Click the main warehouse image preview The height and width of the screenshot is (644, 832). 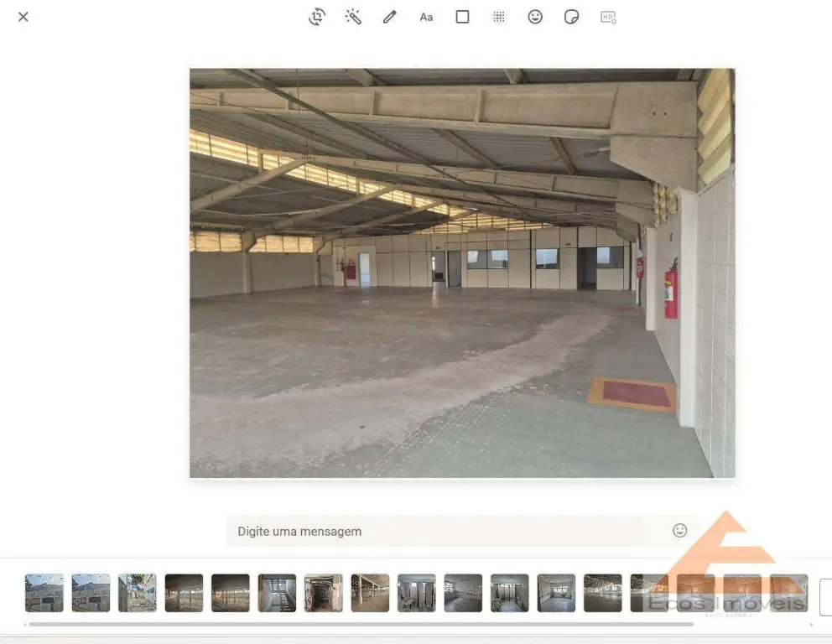click(x=462, y=273)
